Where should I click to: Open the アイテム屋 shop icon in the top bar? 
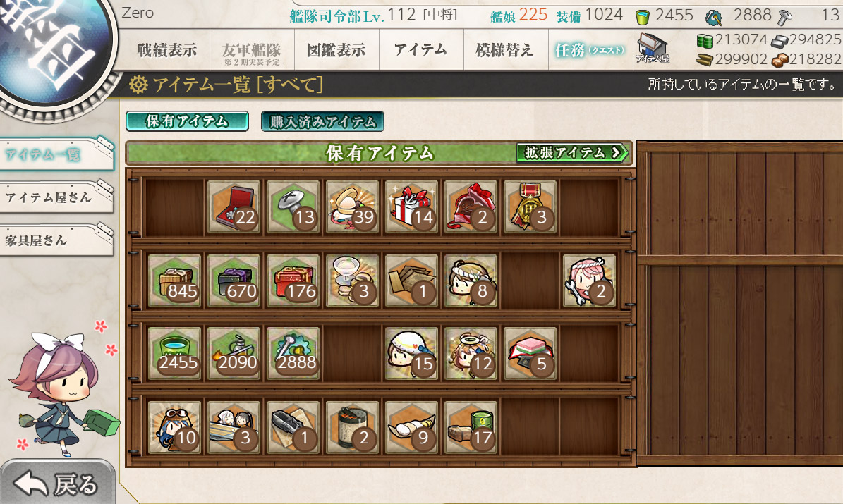coord(652,49)
